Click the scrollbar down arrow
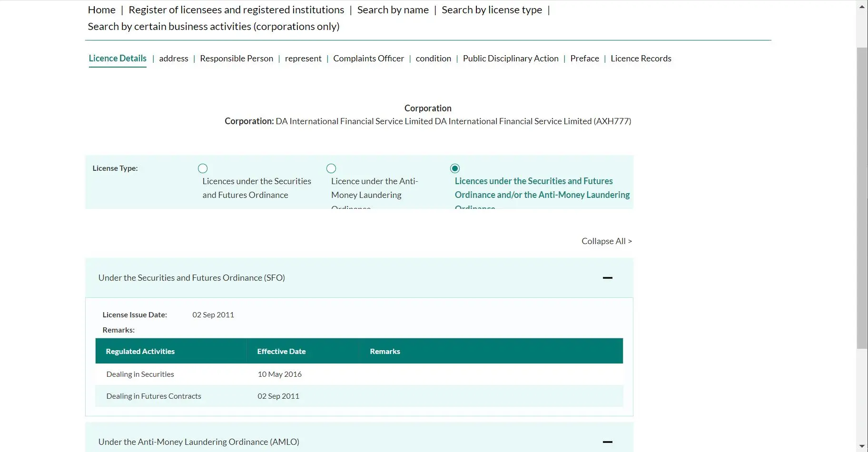Viewport: 868px width, 452px height. click(862, 446)
